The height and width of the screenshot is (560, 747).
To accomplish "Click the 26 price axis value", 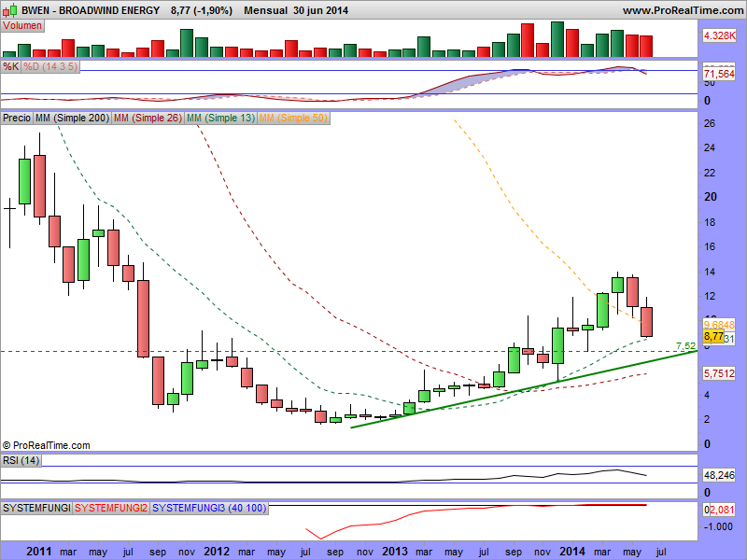I will [710, 123].
